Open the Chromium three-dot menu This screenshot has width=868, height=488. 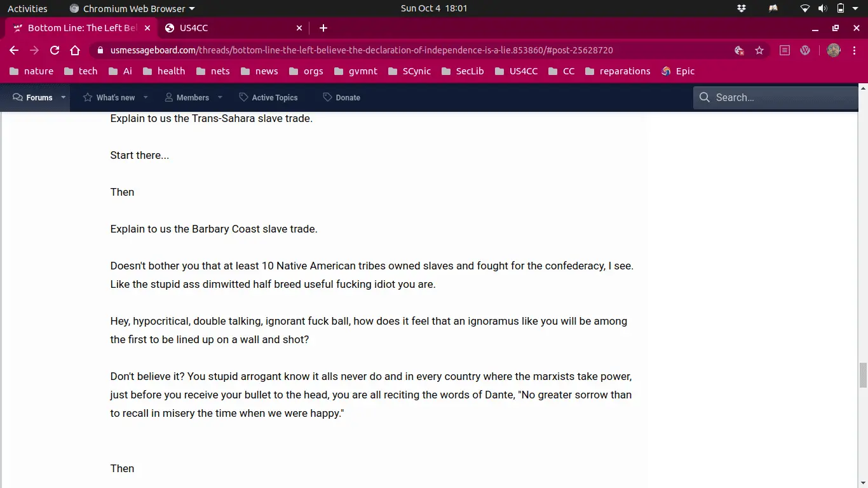[x=854, y=50]
